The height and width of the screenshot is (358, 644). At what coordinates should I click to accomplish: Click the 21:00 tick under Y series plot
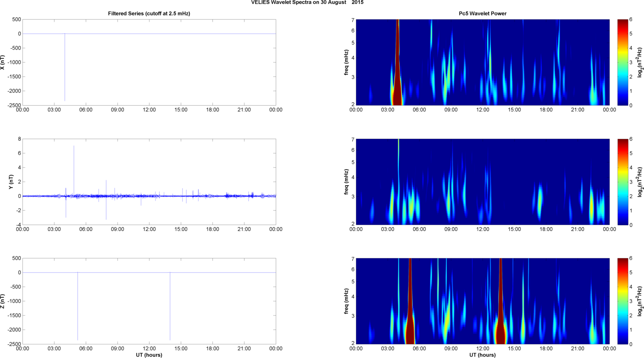pos(244,229)
